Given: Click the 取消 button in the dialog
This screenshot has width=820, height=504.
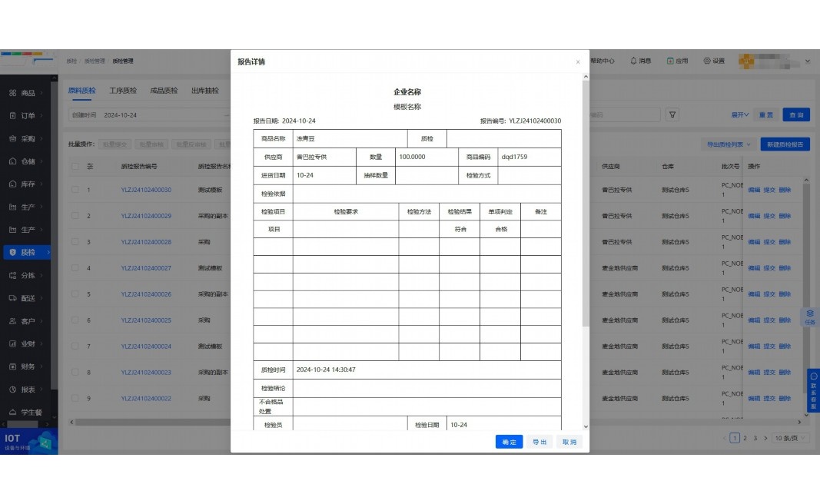Looking at the screenshot, I should 569,442.
